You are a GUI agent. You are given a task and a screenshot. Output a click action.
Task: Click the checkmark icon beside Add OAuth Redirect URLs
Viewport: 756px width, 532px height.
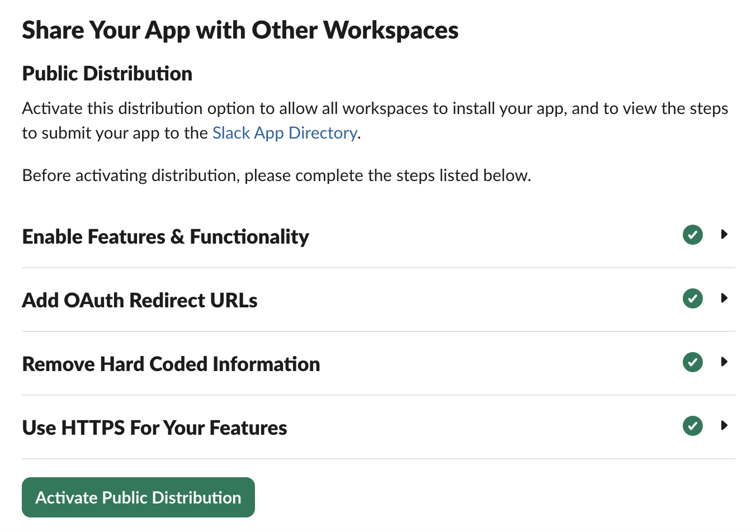(x=692, y=298)
